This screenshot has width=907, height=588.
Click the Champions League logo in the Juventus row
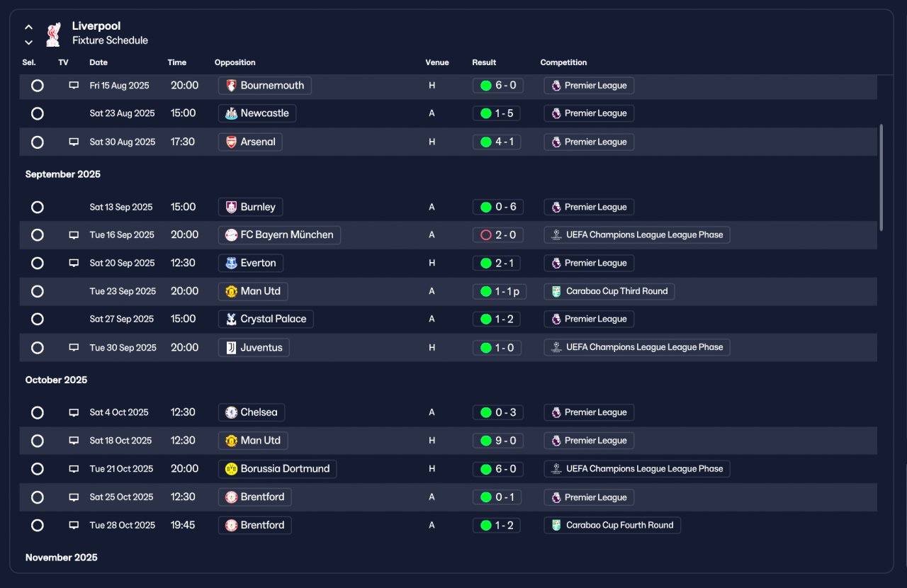coord(556,347)
